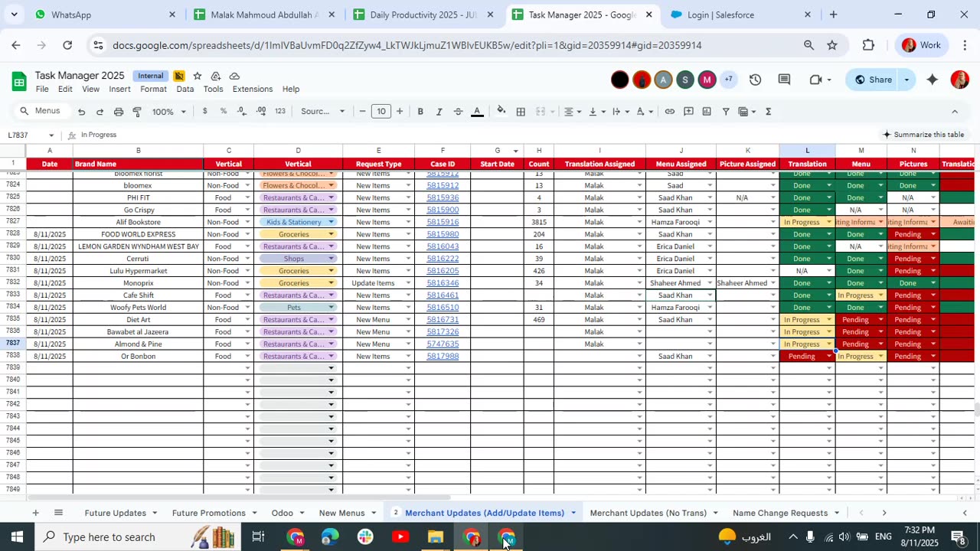Show the all sheets list

(x=58, y=513)
